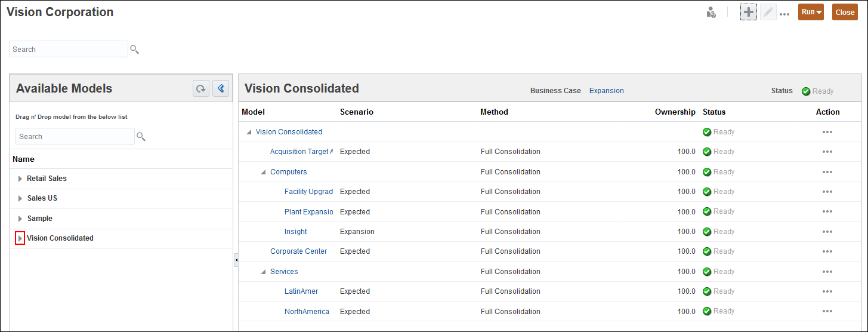Open the LatinAmer model link
The width and height of the screenshot is (868, 332).
click(x=301, y=291)
